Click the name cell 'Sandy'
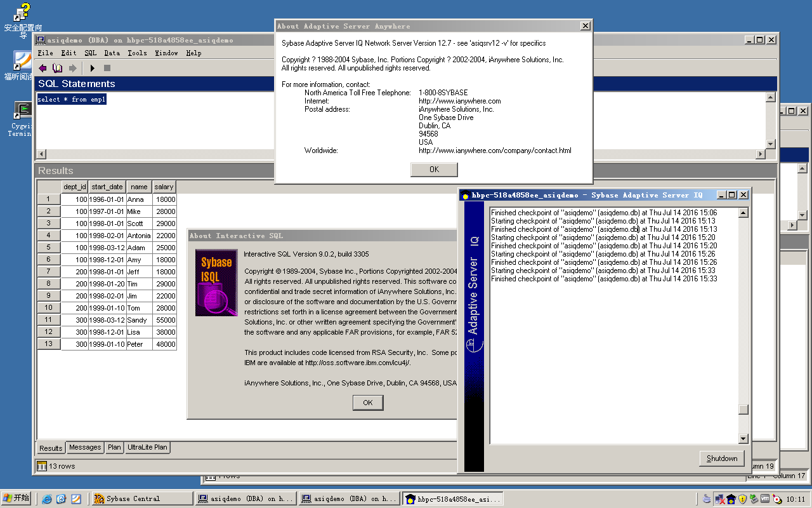Image resolution: width=812 pixels, height=508 pixels. point(139,320)
